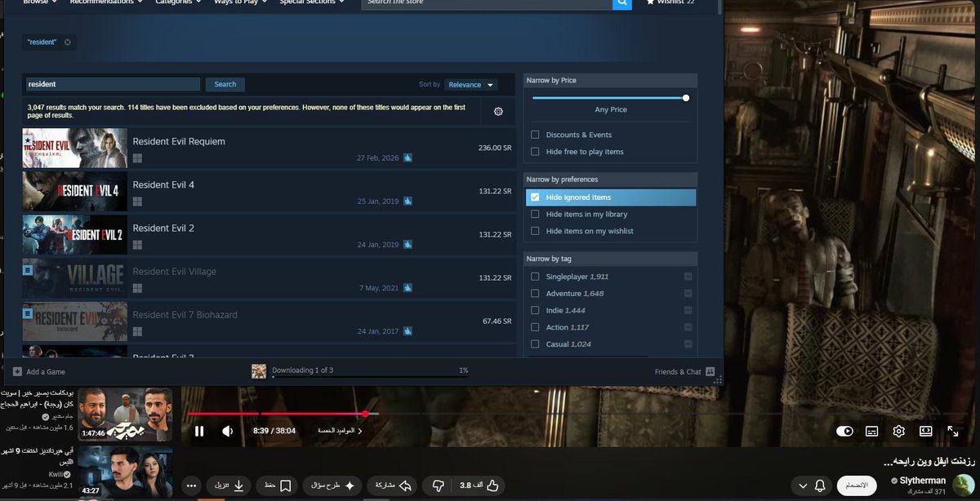
Task: Check the Action tag filter
Action: pyautogui.click(x=535, y=327)
